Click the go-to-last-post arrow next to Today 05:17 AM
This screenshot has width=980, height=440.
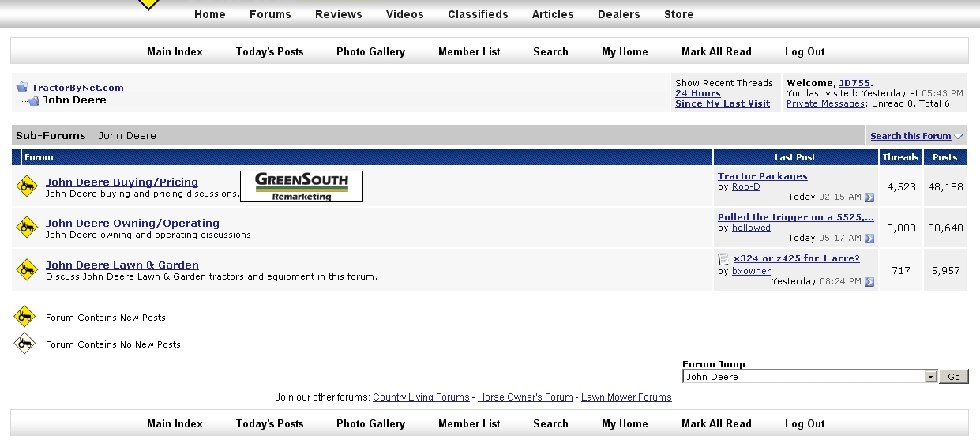(x=869, y=239)
